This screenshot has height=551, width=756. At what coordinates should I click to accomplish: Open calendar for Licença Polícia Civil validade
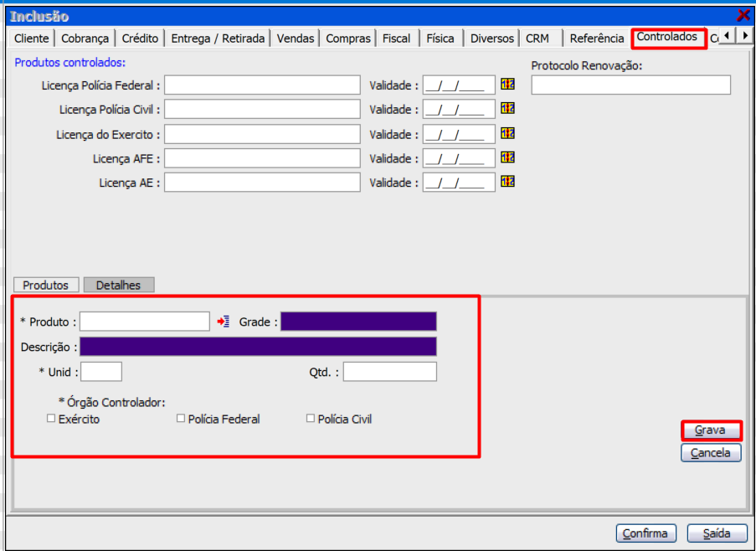[x=507, y=109]
